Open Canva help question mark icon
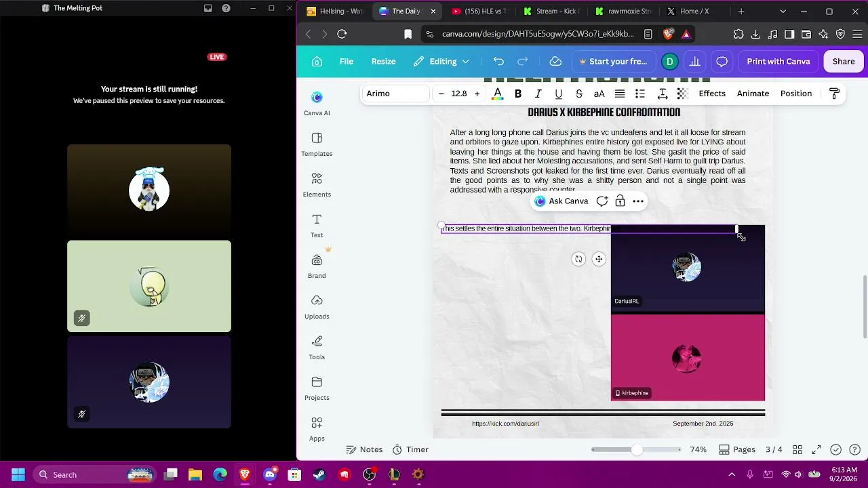 pos(855,449)
